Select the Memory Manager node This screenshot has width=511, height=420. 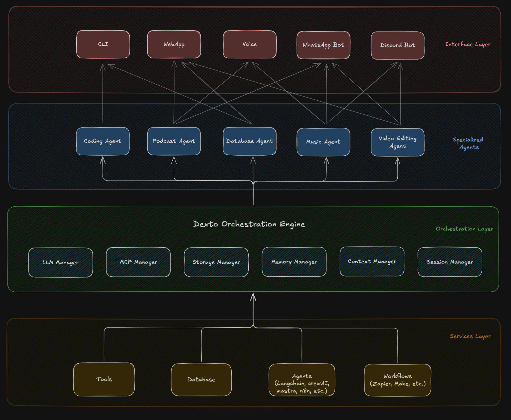coord(294,262)
